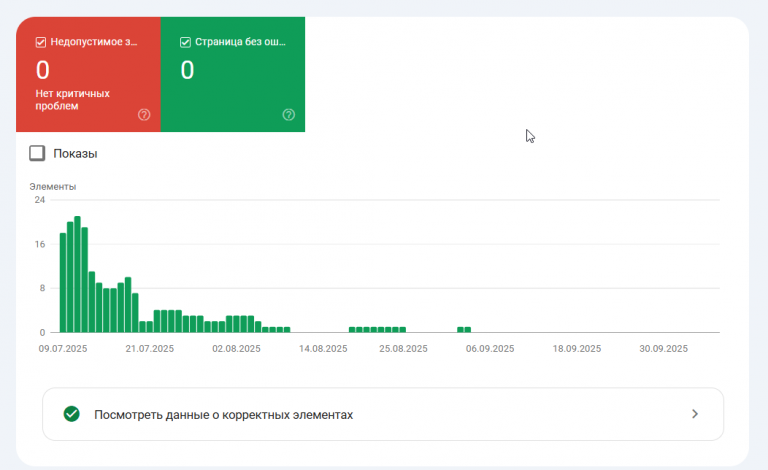768x470 pixels.
Task: Click the zero count in red card
Action: click(43, 70)
